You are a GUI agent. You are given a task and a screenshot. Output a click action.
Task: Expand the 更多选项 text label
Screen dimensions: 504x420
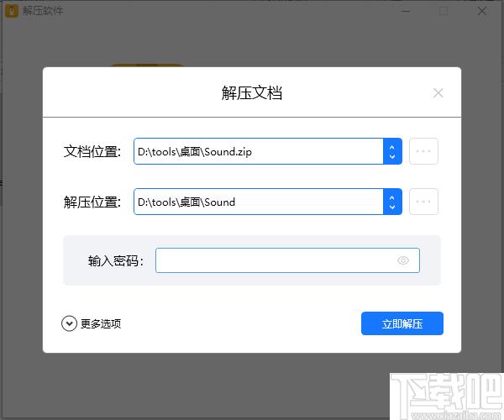[x=101, y=323]
